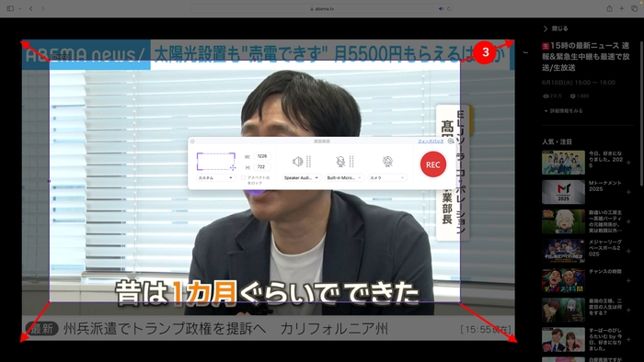Screen dimensions: 644x362
Task: Click the height field showing 722
Action: click(x=262, y=167)
